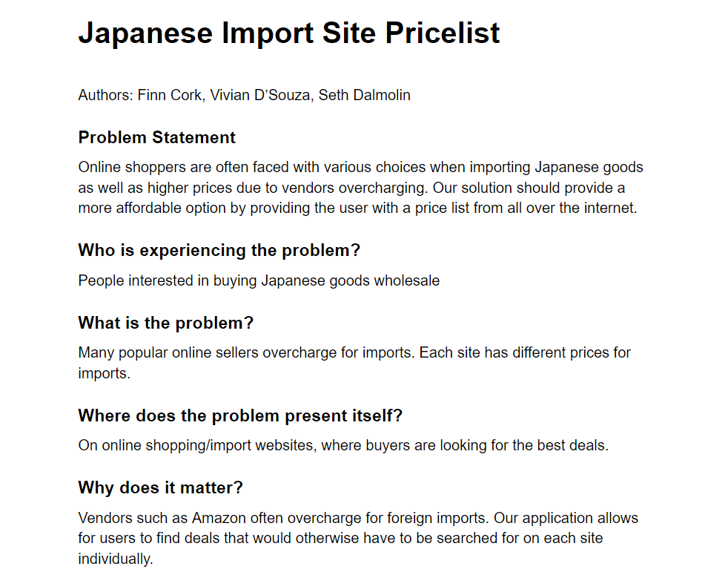Click the sentence Vendors such as Amazon
728x575 pixels.
284,518
